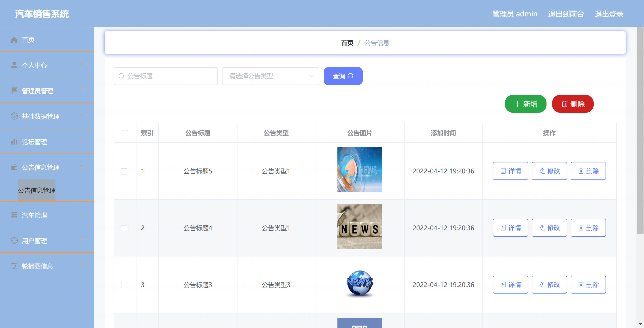
Task: Click the pencil icon in 公告标题4 修改 button
Action: click(x=542, y=228)
